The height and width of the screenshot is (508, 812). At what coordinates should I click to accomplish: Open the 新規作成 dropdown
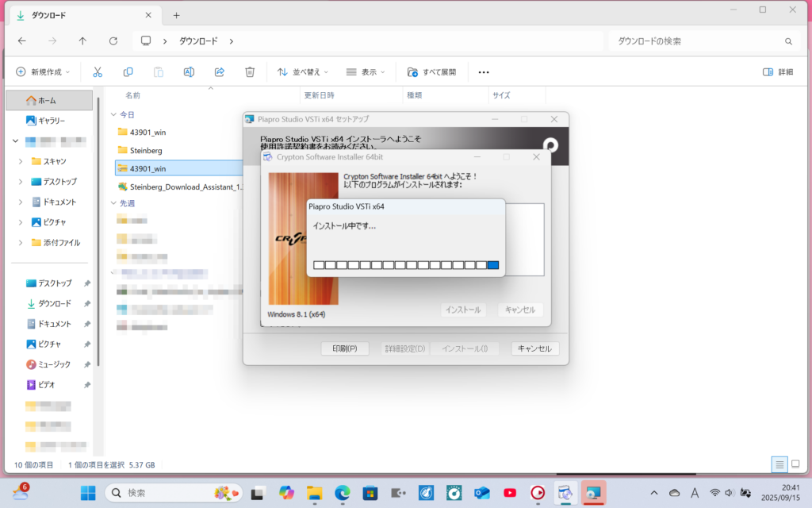coord(44,71)
